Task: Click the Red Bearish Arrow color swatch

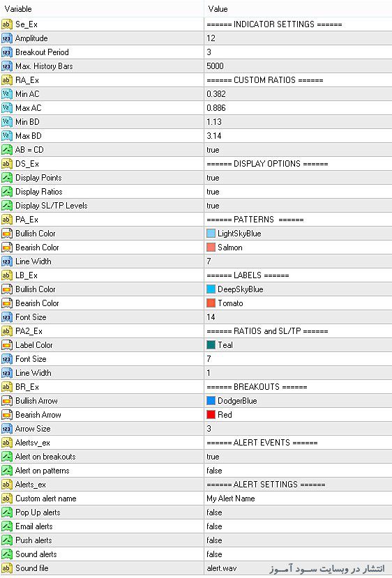Action: click(211, 415)
